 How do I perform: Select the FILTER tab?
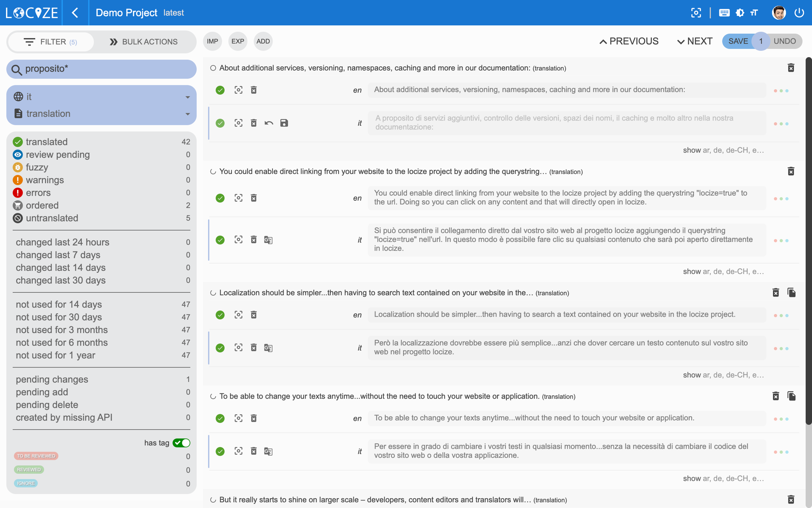click(51, 42)
